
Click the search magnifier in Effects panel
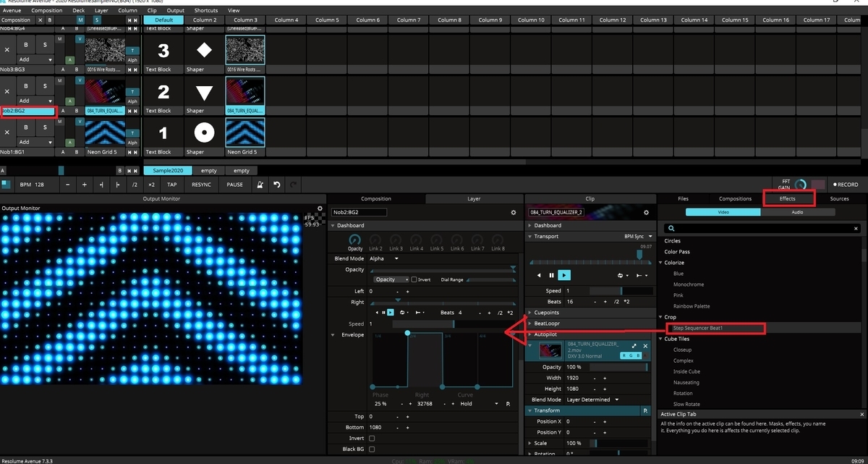[x=671, y=228]
